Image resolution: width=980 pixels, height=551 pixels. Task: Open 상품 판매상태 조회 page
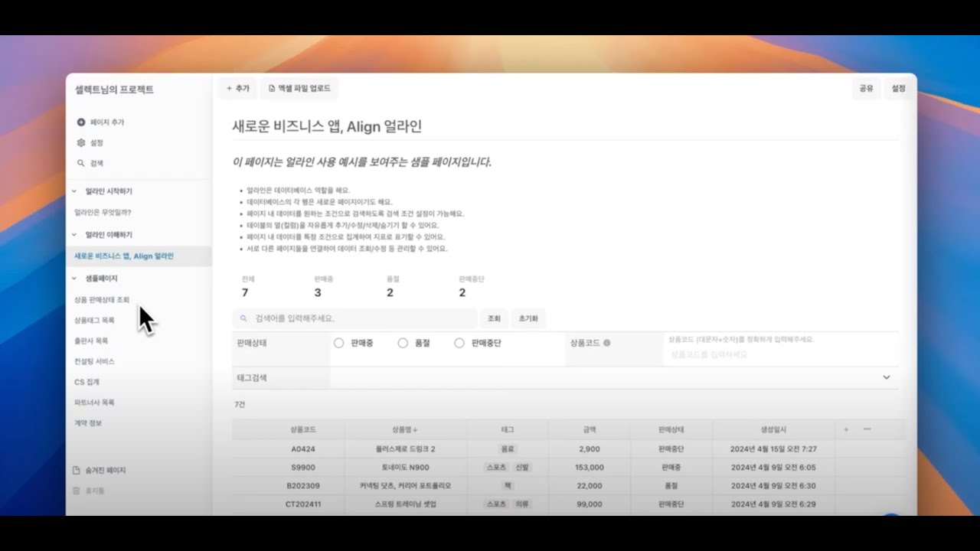[x=102, y=300]
